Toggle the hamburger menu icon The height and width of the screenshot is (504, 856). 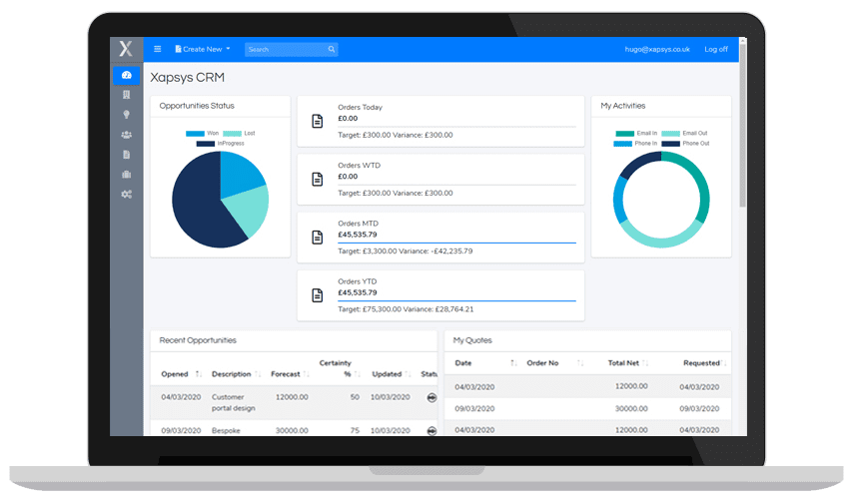157,49
